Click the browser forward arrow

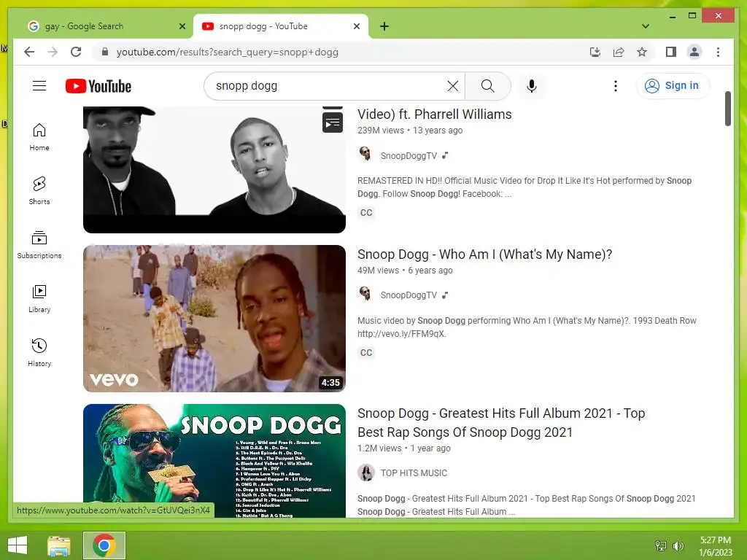point(53,52)
